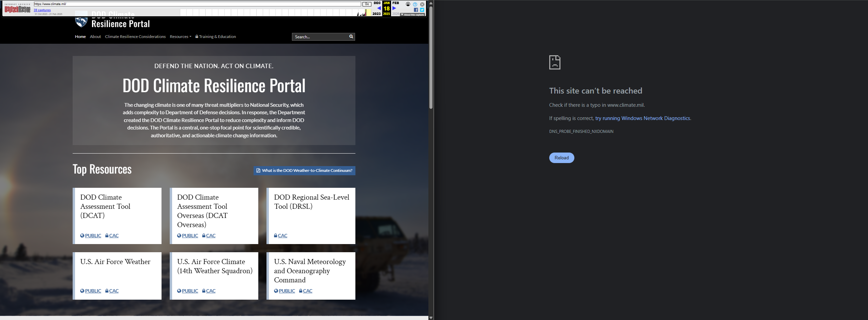Image resolution: width=868 pixels, height=320 pixels.
Task: Open the 39 captures link
Action: tap(42, 10)
